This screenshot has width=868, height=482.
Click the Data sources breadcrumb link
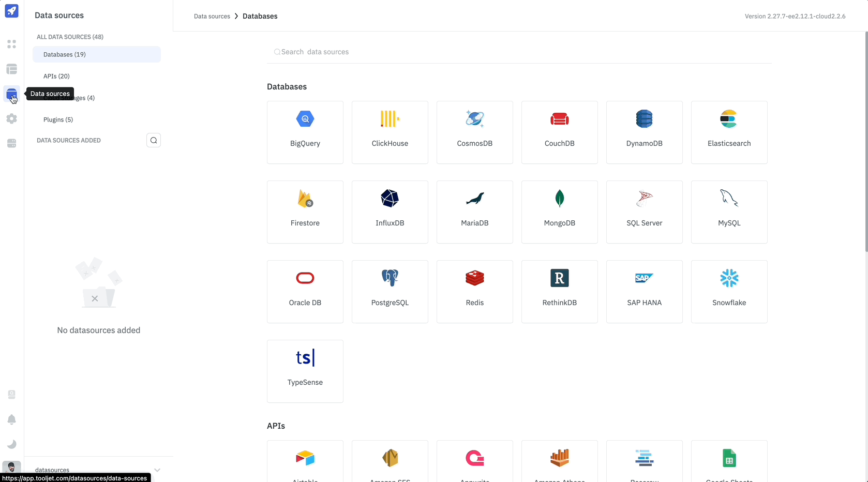tap(212, 17)
